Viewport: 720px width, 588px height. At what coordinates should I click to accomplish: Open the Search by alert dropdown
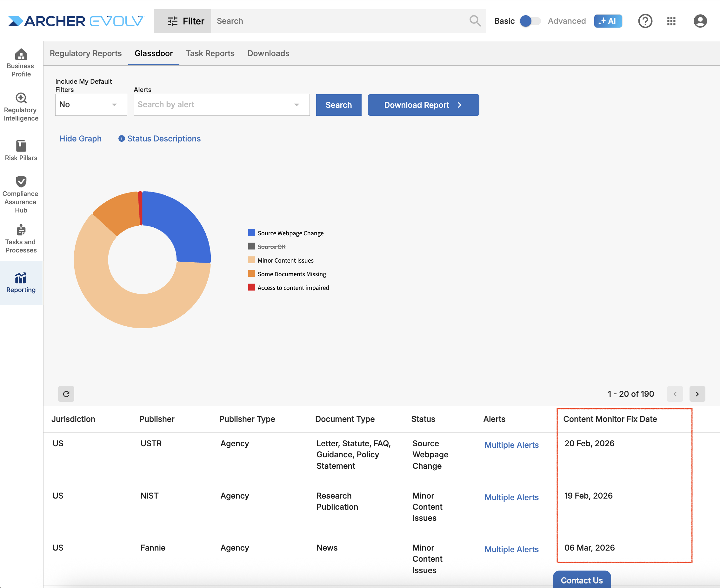[x=221, y=105]
